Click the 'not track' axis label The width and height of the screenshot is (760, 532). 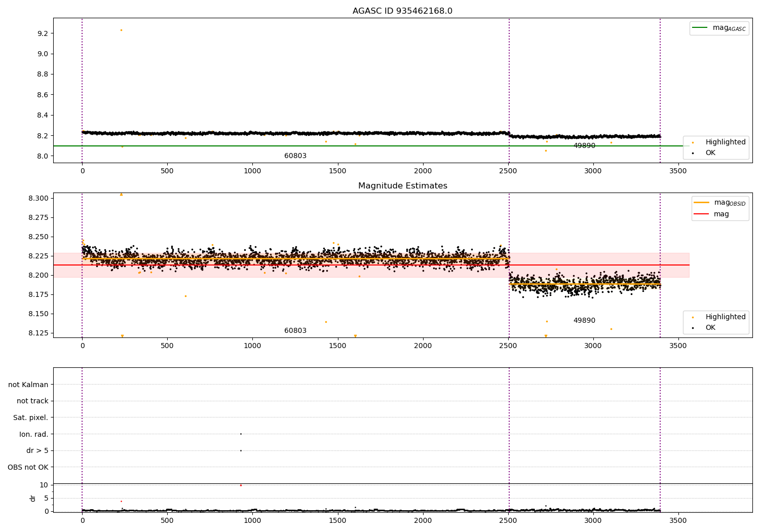coord(32,401)
